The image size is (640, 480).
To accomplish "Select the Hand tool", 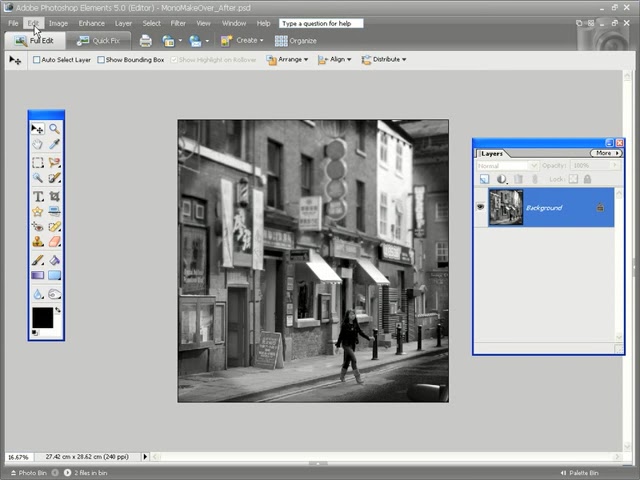I will click(x=38, y=144).
